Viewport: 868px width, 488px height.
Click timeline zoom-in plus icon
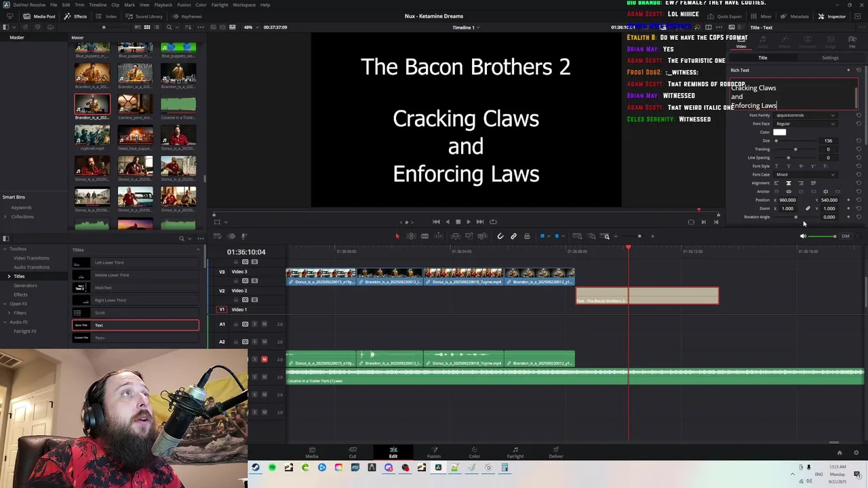(x=652, y=236)
